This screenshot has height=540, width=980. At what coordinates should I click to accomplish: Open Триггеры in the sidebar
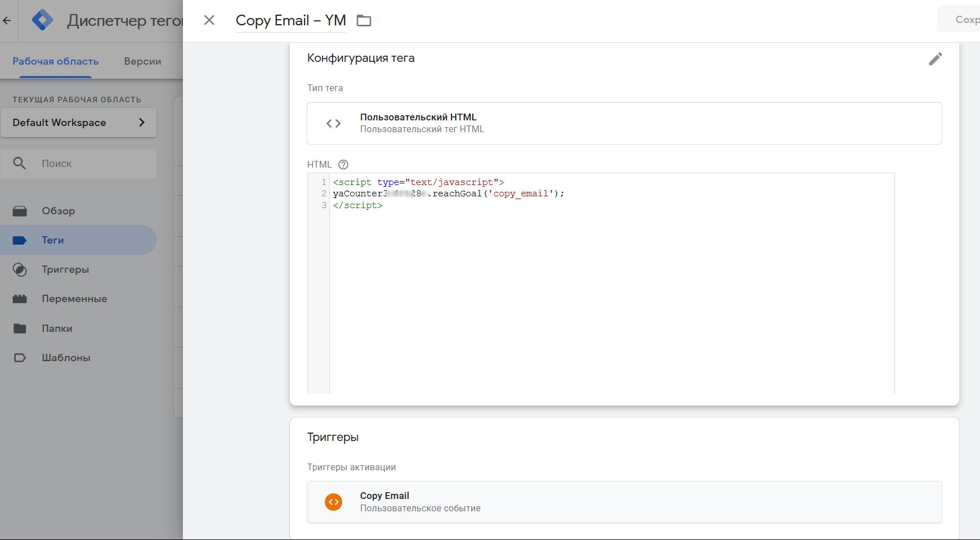pos(78,269)
